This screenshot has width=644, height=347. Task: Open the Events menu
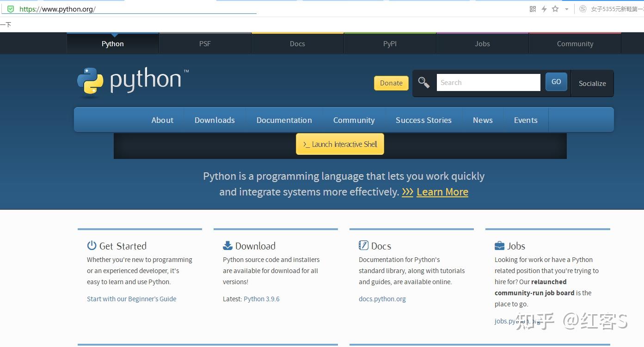(x=526, y=120)
